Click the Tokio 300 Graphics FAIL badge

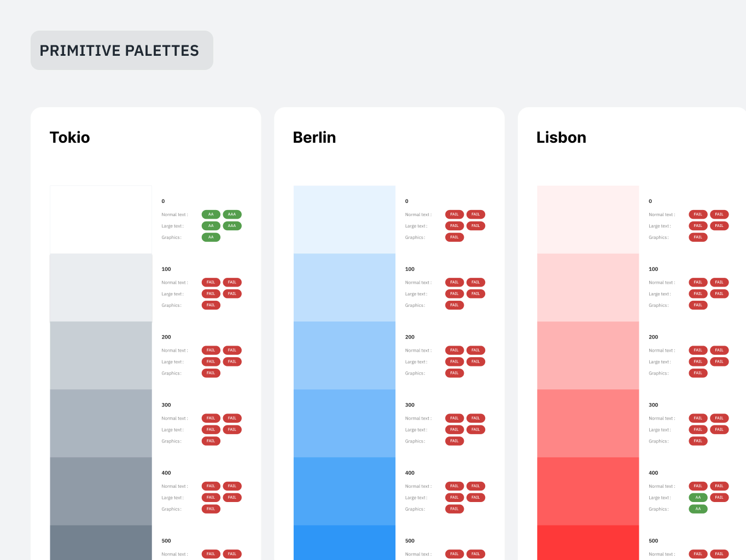pyautogui.click(x=211, y=441)
